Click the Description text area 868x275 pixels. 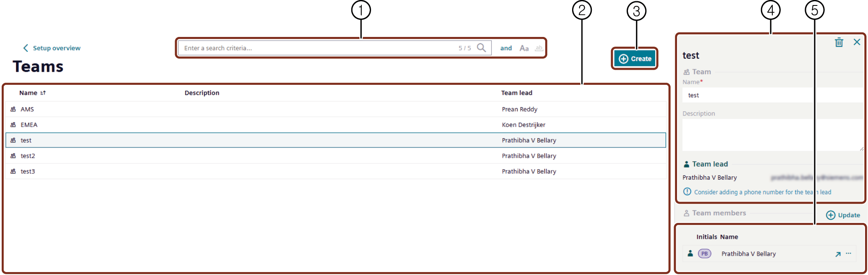click(771, 134)
